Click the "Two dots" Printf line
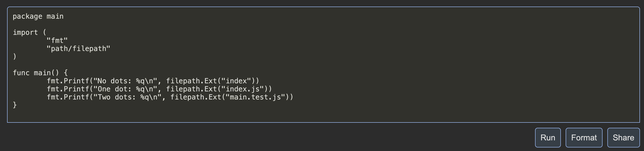This screenshot has height=151, width=644. [x=169, y=97]
